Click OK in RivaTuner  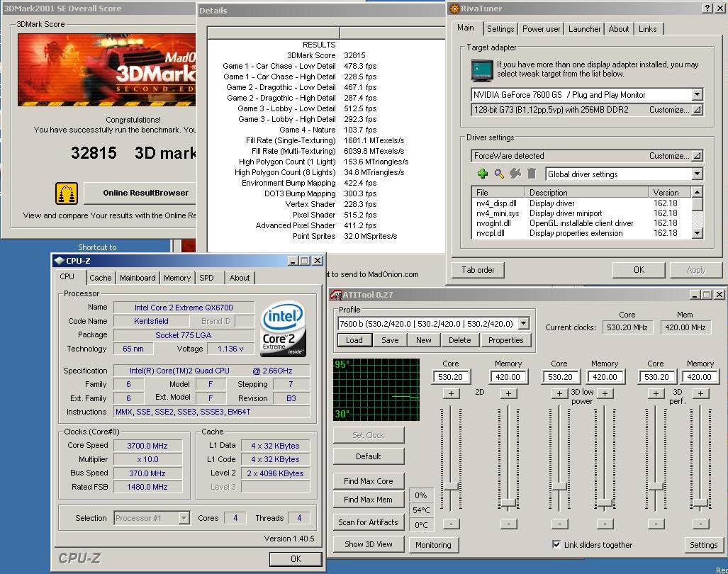639,269
